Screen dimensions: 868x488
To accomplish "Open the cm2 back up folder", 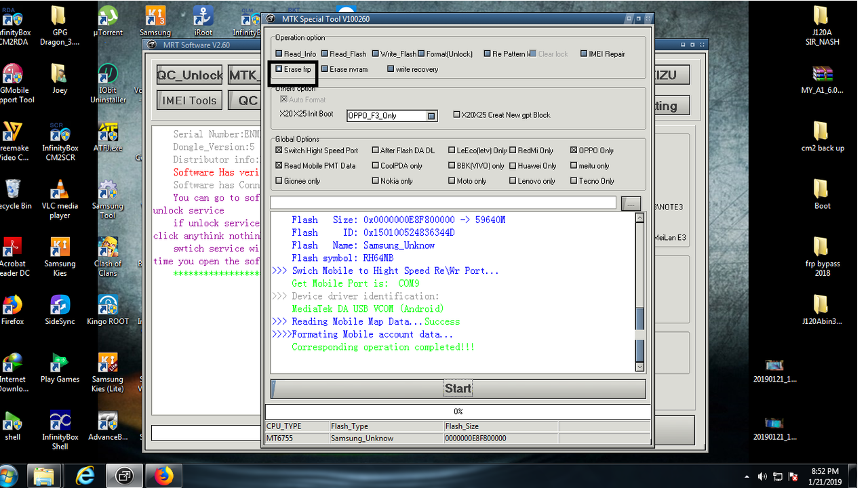I will pyautogui.click(x=821, y=136).
